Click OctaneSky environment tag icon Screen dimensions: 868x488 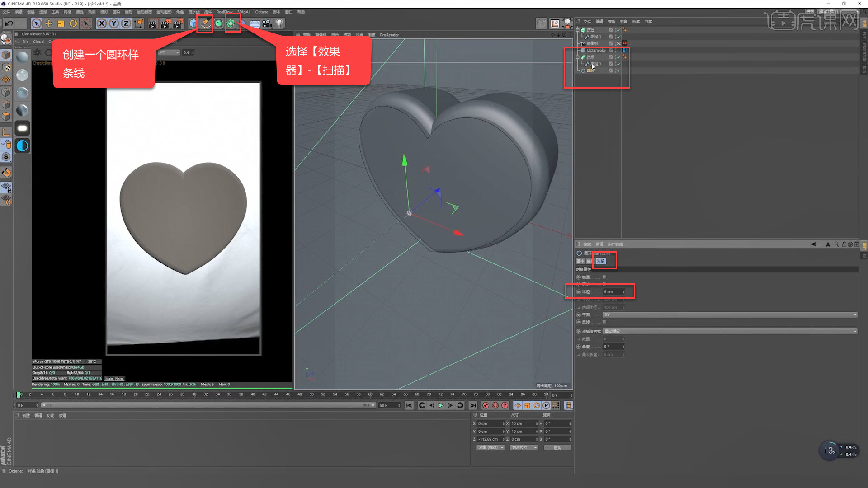[624, 50]
